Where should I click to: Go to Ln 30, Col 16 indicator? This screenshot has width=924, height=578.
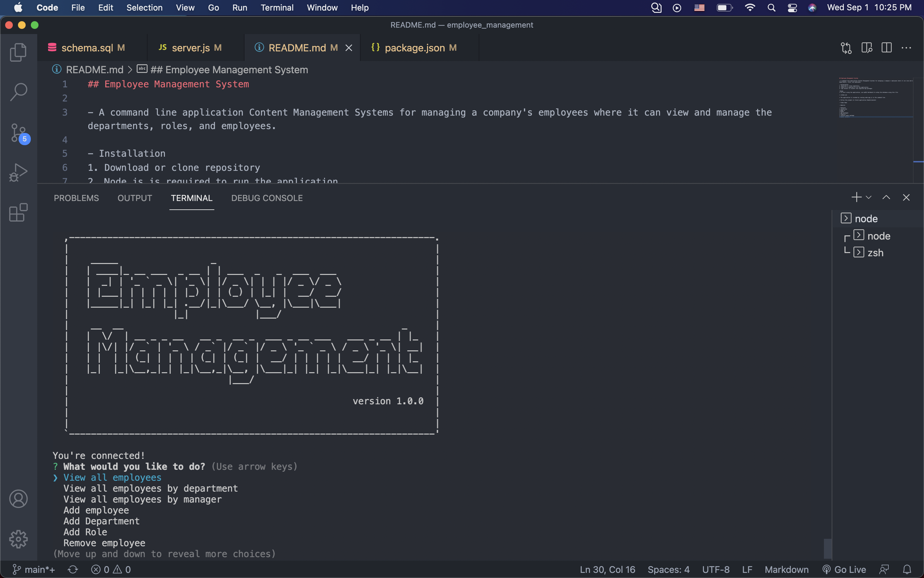(x=607, y=570)
